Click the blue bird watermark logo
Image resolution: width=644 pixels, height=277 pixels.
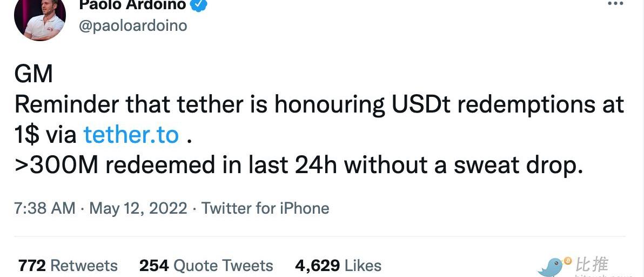point(551,267)
